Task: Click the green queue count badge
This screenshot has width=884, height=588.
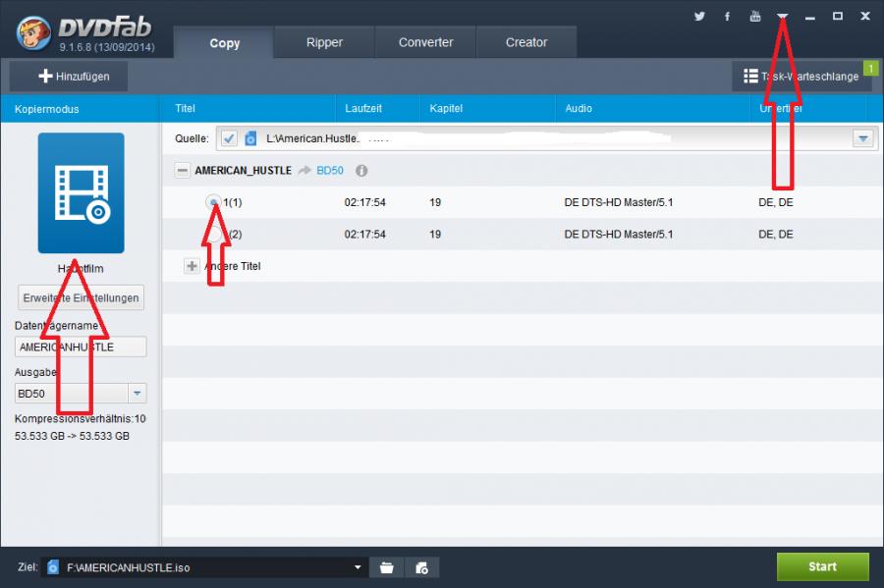Action: [x=870, y=69]
